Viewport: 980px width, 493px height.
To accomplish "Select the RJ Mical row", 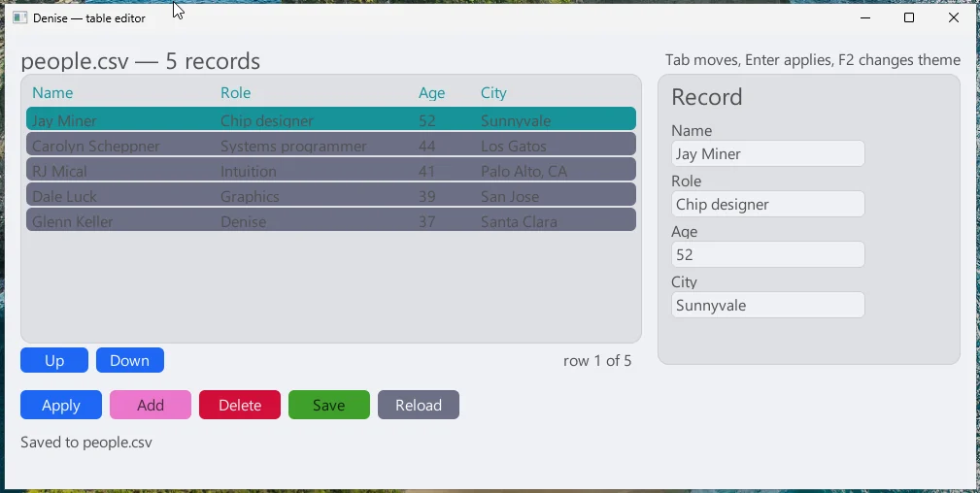I will (331, 169).
